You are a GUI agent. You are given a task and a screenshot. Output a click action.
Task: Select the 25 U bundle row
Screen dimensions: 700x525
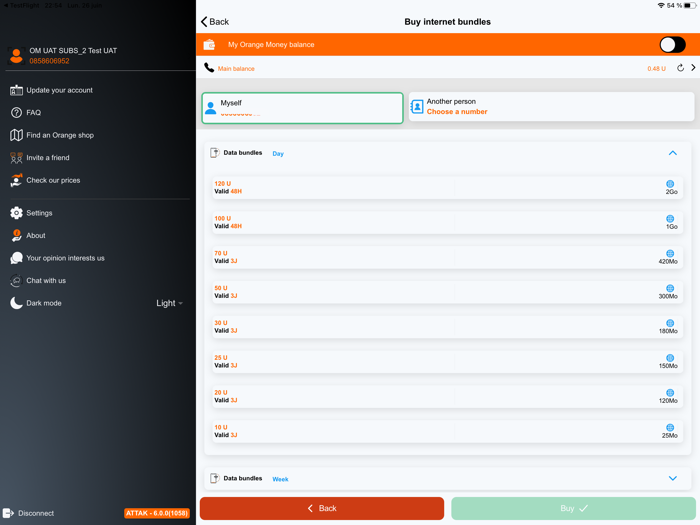click(447, 362)
